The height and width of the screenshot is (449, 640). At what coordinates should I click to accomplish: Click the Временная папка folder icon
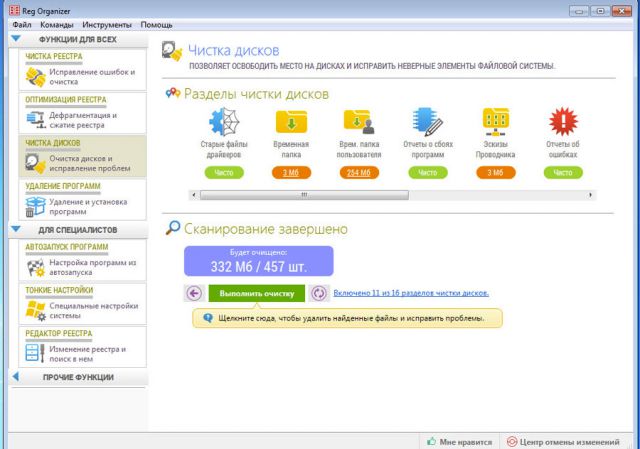point(291,124)
